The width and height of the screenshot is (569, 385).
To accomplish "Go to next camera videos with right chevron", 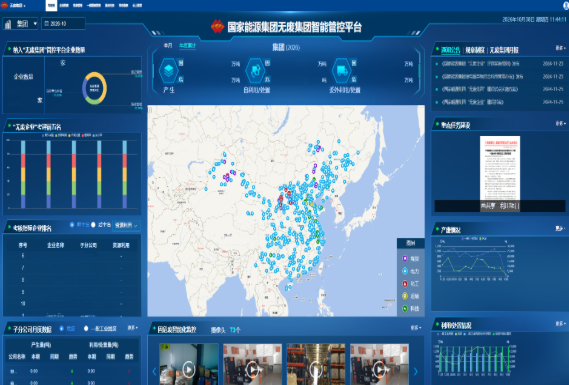I will click(416, 371).
